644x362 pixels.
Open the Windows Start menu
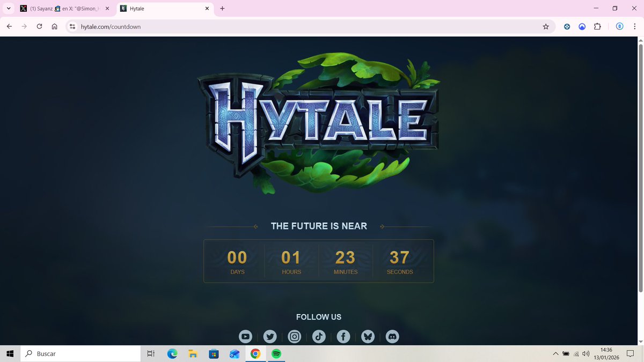tap(10, 353)
